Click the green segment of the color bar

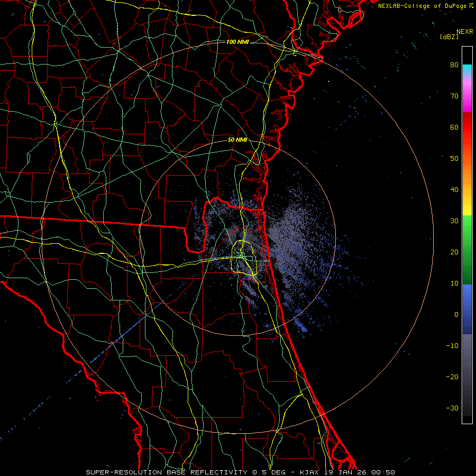point(467,250)
